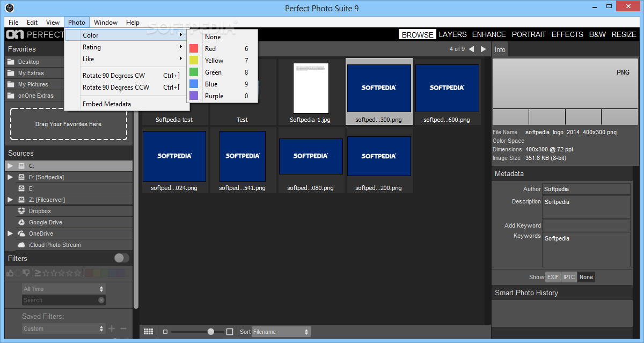Click the Filters Search text field
Viewport: 644px width, 343px height.
coord(64,300)
